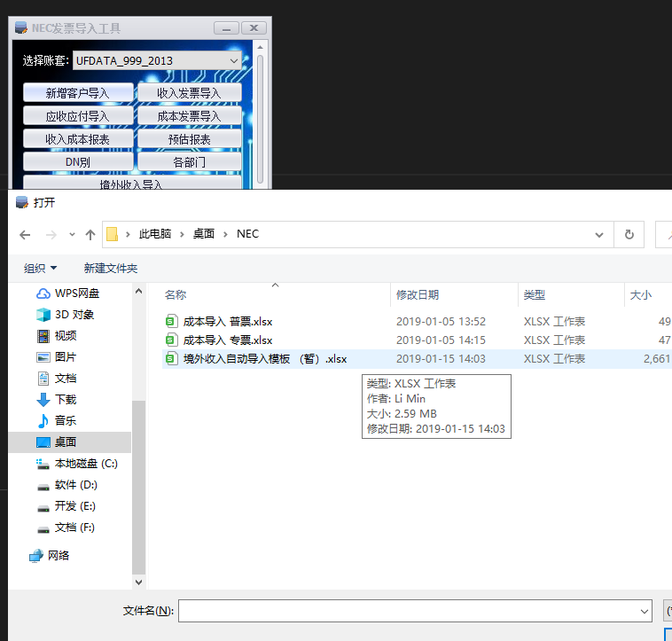The width and height of the screenshot is (672, 641).
Task: Click spreadsheet icon of 成本导入 普票.xlsx
Action: pos(171,321)
